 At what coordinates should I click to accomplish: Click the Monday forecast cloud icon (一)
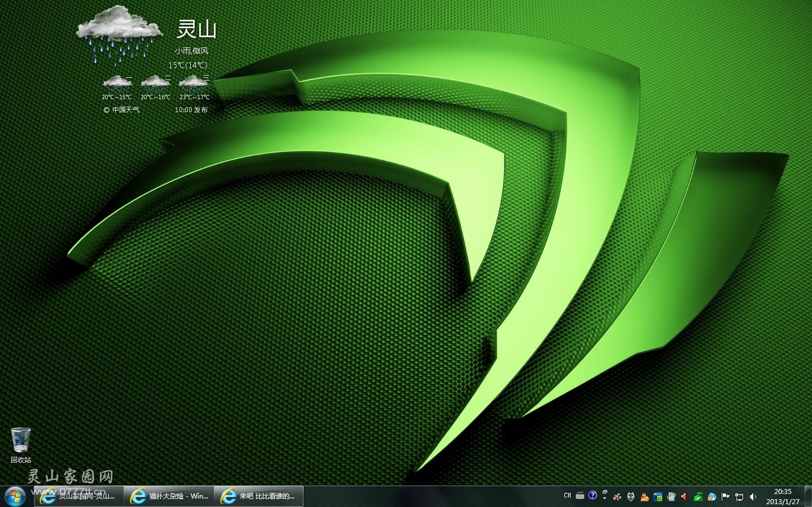pyautogui.click(x=117, y=83)
